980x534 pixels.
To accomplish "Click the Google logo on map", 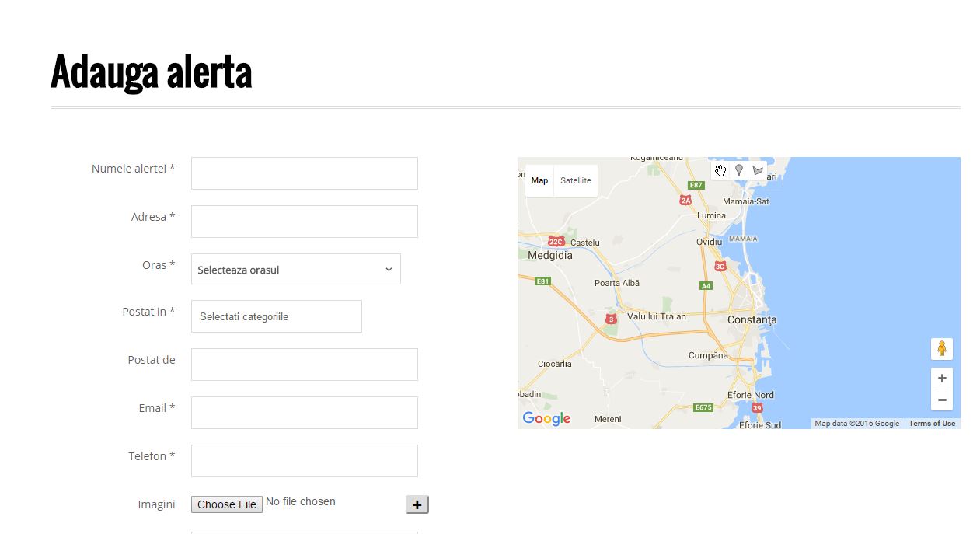I will pos(546,418).
